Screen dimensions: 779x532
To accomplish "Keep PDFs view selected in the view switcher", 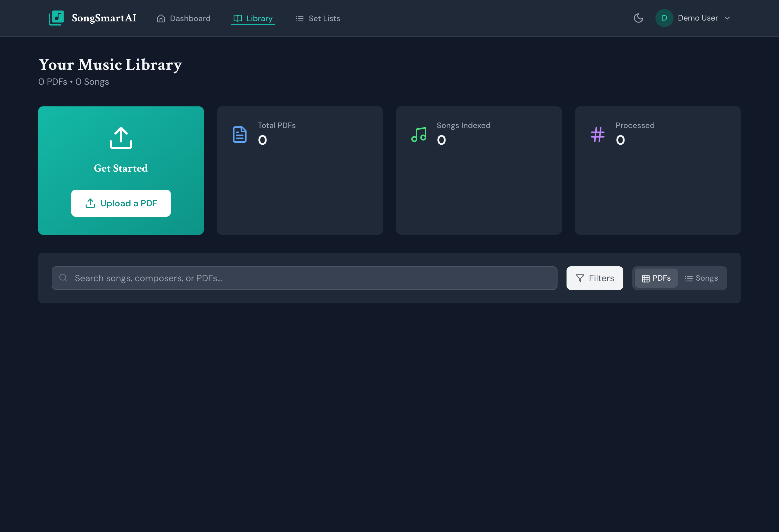I will [x=655, y=278].
